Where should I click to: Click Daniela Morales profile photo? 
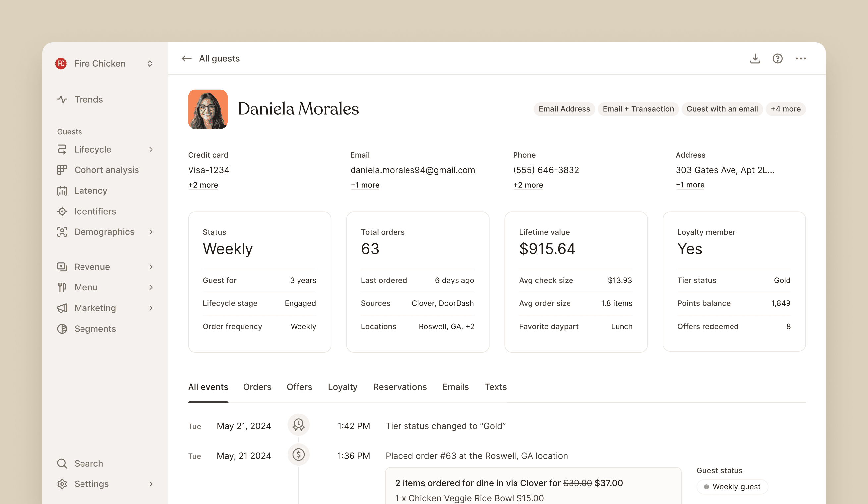click(208, 109)
